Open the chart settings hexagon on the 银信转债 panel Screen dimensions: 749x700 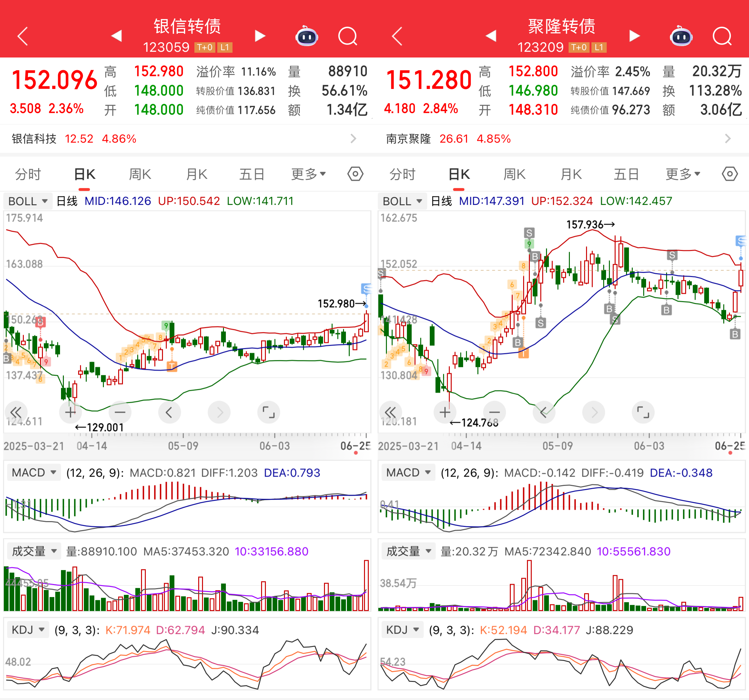point(355,174)
